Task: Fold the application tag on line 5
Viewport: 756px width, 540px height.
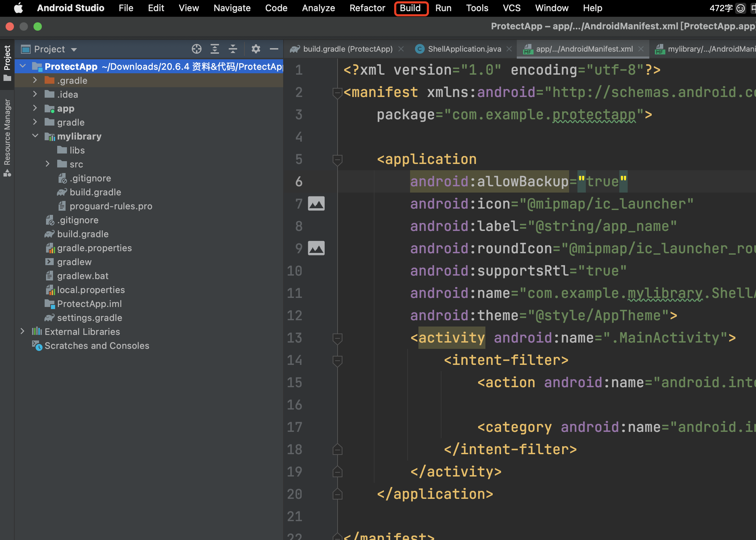Action: (337, 160)
